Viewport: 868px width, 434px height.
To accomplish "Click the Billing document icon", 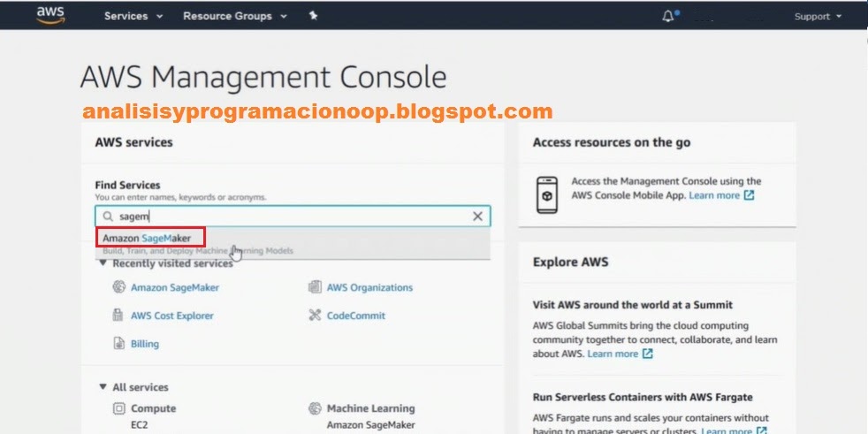I will [x=118, y=343].
